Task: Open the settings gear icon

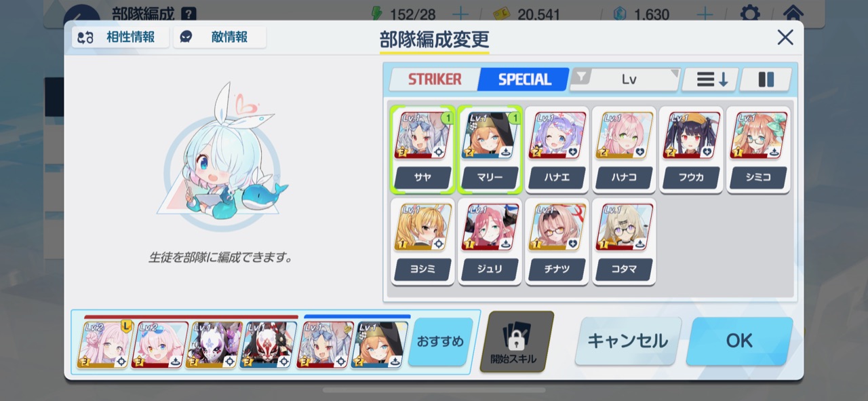Action: click(749, 14)
